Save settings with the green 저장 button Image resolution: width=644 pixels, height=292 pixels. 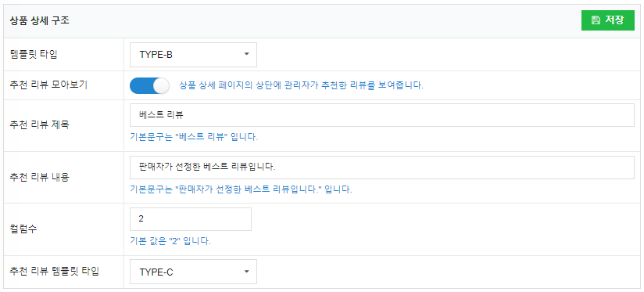(x=608, y=20)
